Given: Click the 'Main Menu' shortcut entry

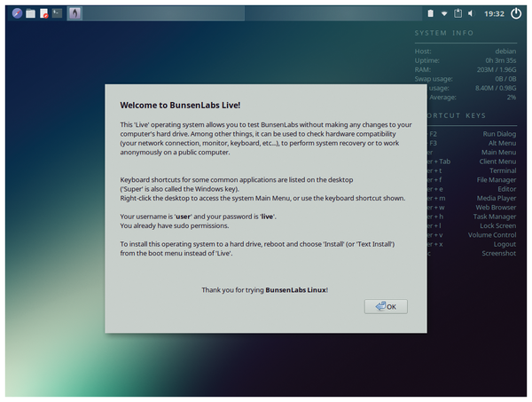Looking at the screenshot, I should pyautogui.click(x=498, y=153).
